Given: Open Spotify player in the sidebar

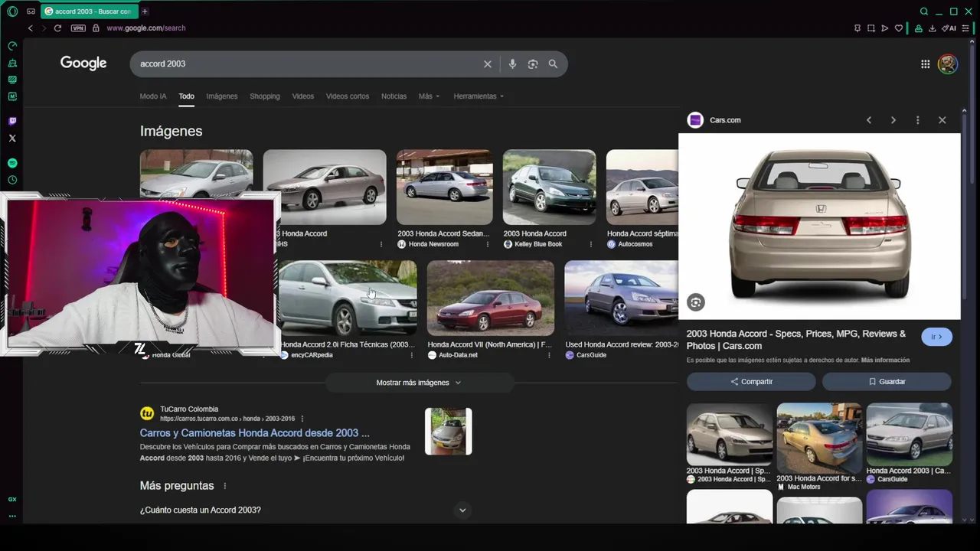Looking at the screenshot, I should 12,163.
